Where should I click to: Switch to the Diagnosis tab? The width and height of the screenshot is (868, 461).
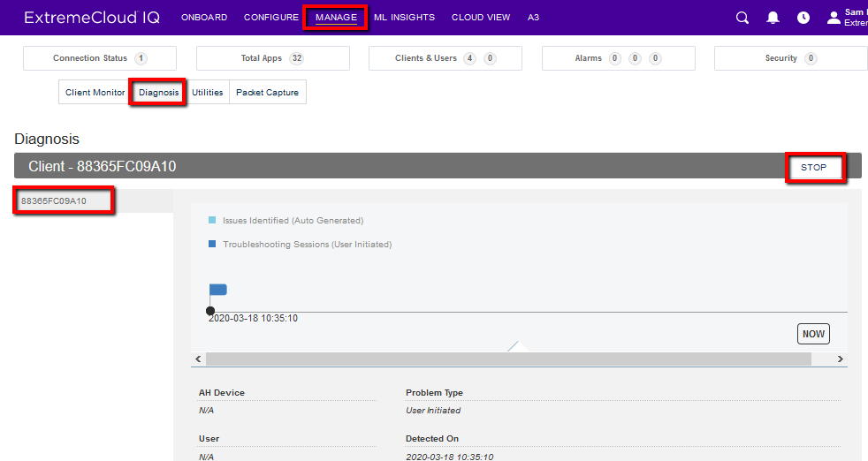(158, 93)
